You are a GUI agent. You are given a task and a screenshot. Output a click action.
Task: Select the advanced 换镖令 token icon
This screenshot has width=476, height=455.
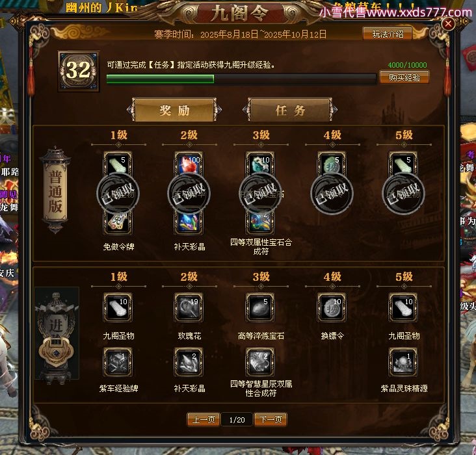click(x=332, y=307)
